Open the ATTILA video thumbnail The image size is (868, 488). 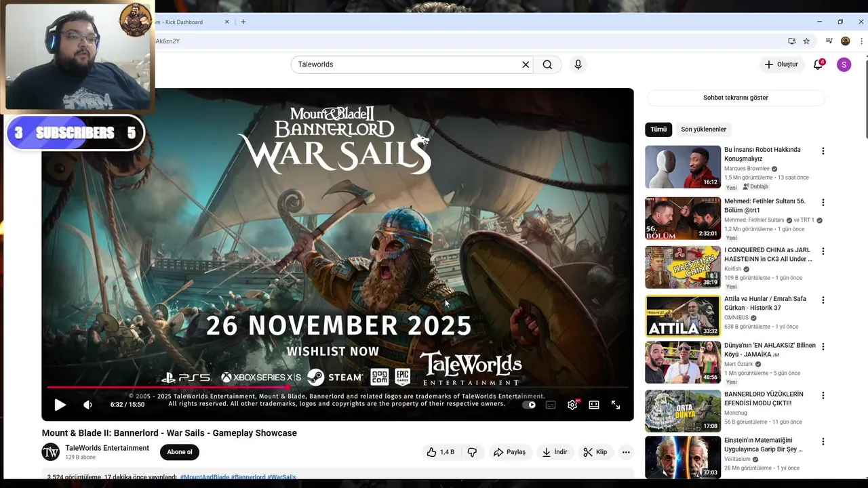(683, 316)
